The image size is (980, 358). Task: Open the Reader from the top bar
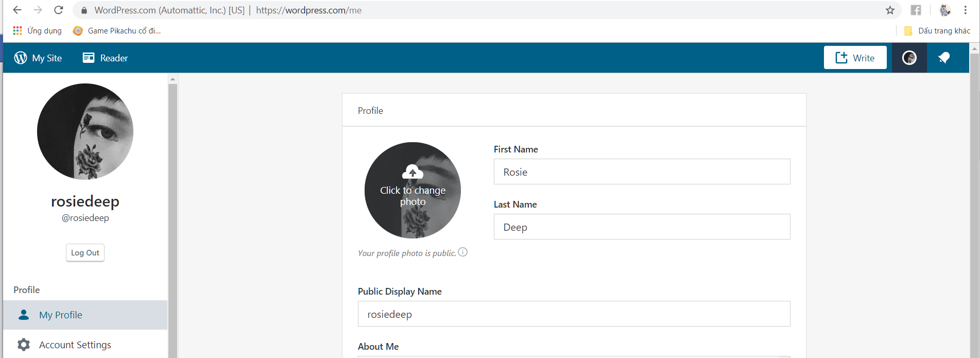click(106, 58)
